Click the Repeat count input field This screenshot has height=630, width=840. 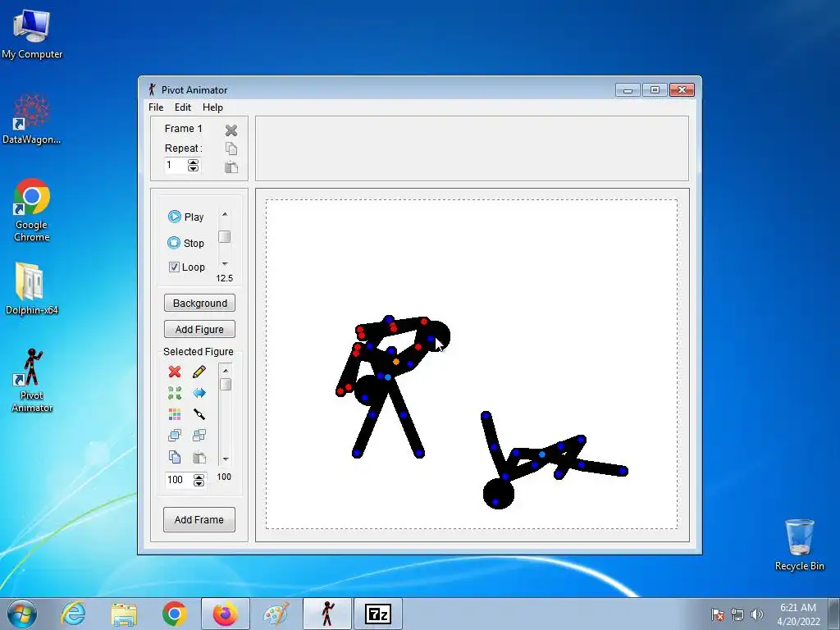176,165
